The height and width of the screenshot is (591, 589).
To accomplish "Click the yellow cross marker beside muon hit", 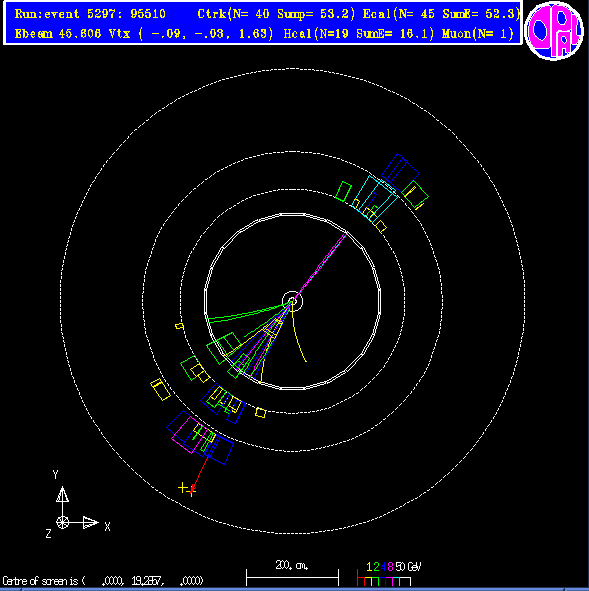I will click(182, 488).
